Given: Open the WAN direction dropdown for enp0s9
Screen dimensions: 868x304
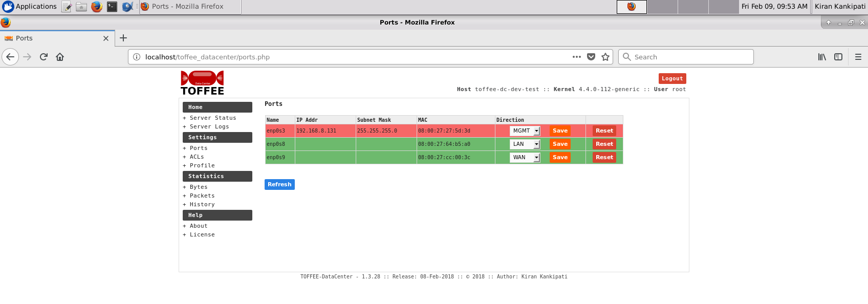Looking at the screenshot, I should coord(525,157).
